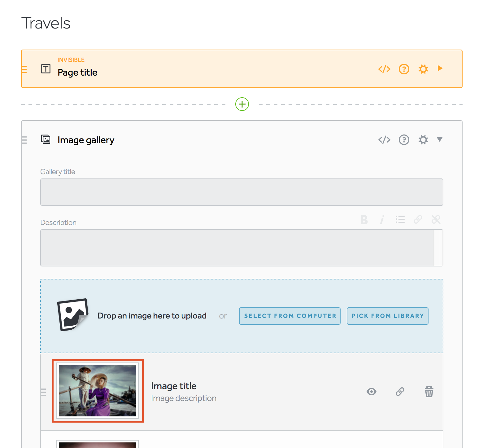This screenshot has height=448, width=483.
Task: Click Select From Computer button
Action: (289, 316)
